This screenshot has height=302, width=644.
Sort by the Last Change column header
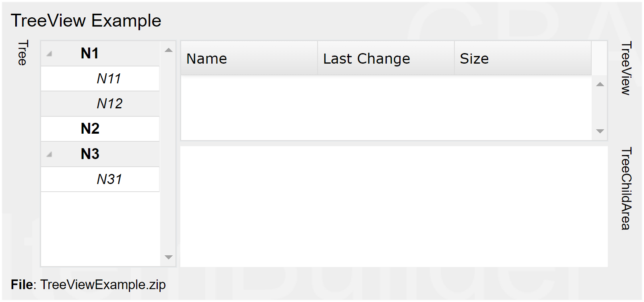tap(366, 59)
